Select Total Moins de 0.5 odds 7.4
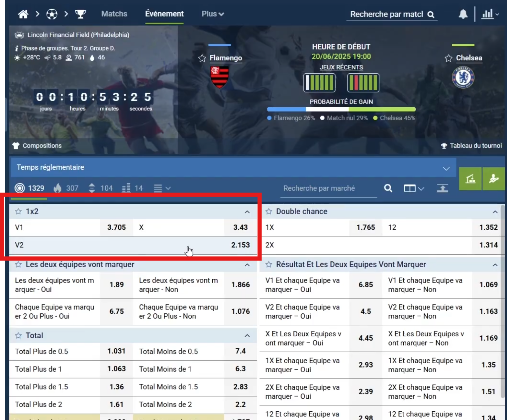Image resolution: width=507 pixels, height=420 pixels. [241, 351]
